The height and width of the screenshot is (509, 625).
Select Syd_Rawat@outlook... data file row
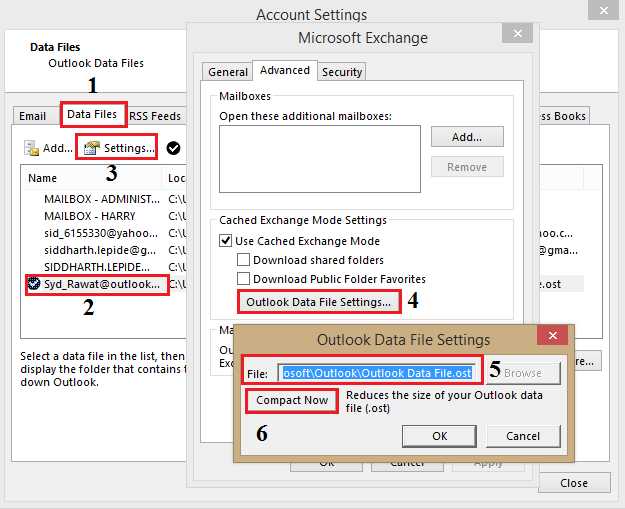pyautogui.click(x=103, y=284)
